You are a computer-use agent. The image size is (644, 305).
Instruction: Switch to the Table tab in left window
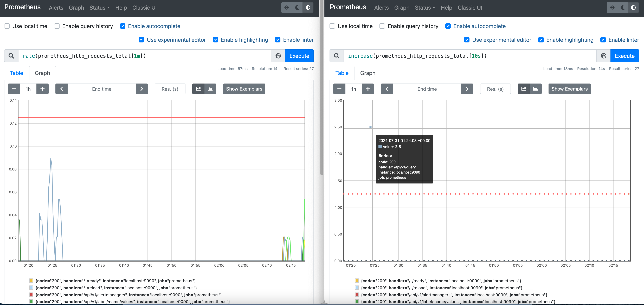16,73
